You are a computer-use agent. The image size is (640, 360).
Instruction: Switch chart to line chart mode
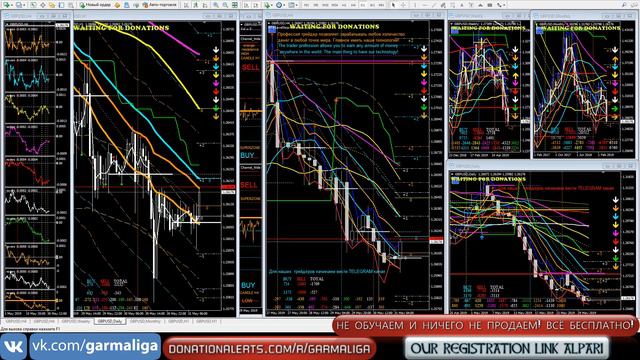[205, 5]
